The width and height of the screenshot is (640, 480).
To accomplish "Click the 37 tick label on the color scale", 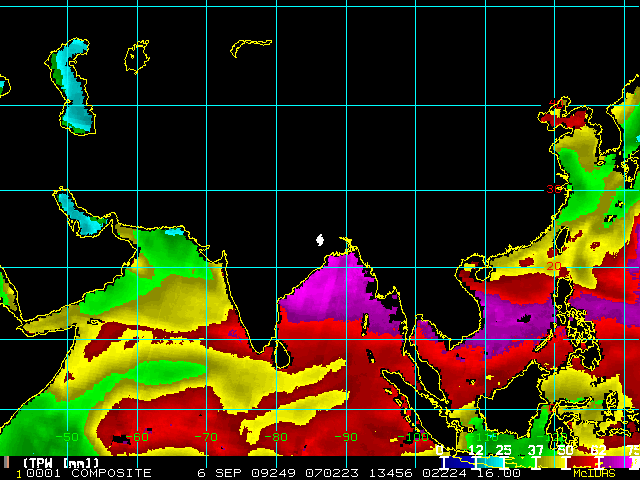I will [536, 450].
